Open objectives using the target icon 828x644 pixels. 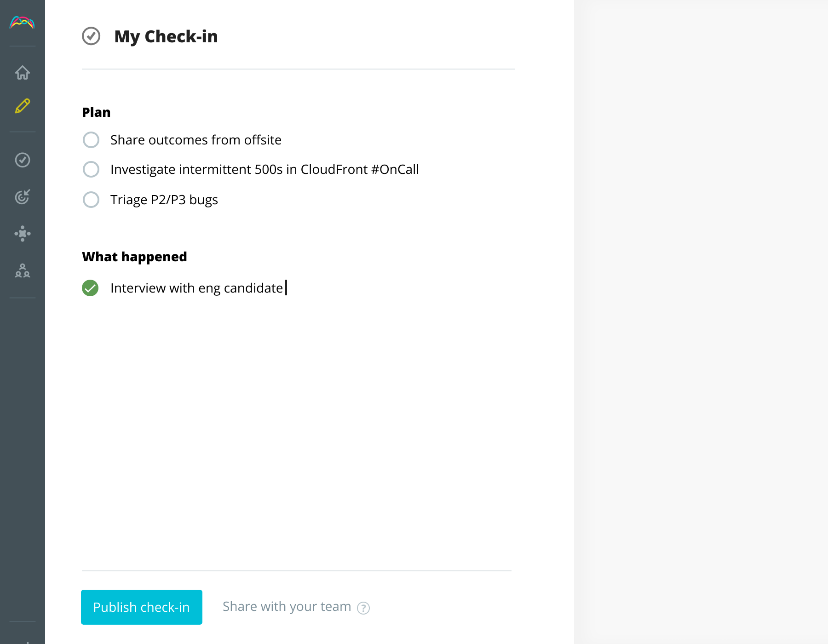(22, 197)
